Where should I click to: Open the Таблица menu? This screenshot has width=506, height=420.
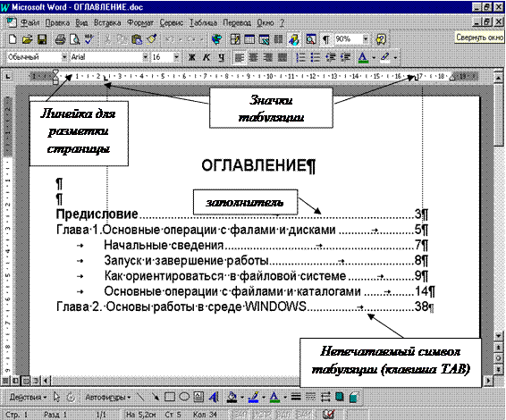(203, 23)
